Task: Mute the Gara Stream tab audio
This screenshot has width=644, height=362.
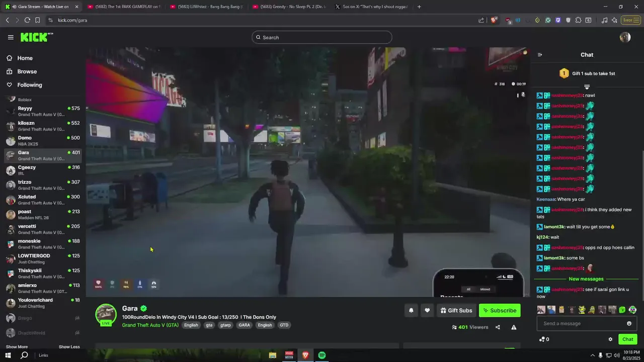Action: coord(14,7)
